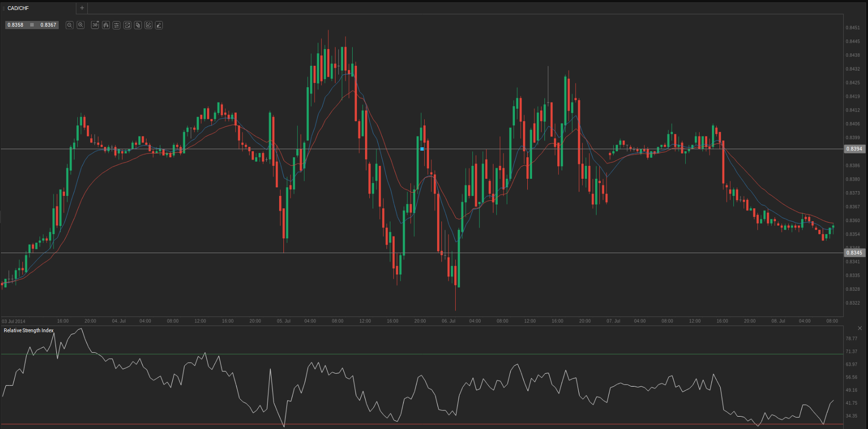Add a new chart tab
Viewport: 868px width, 429px height.
tap(82, 8)
